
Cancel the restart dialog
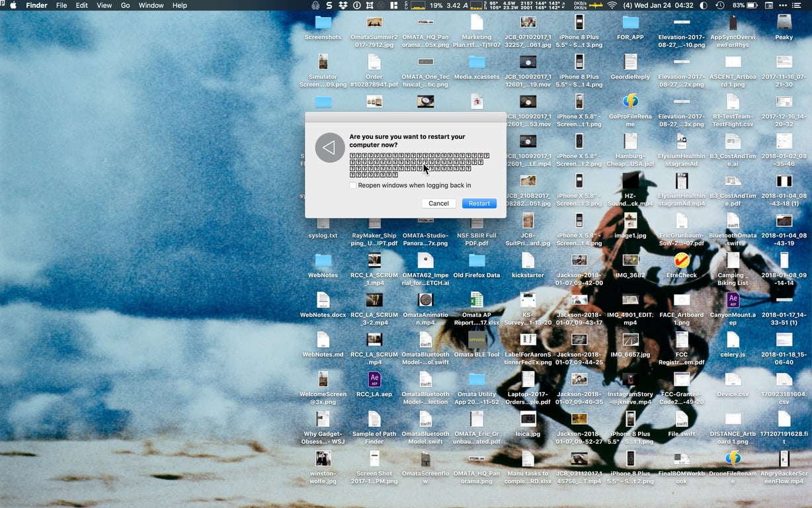coord(438,203)
